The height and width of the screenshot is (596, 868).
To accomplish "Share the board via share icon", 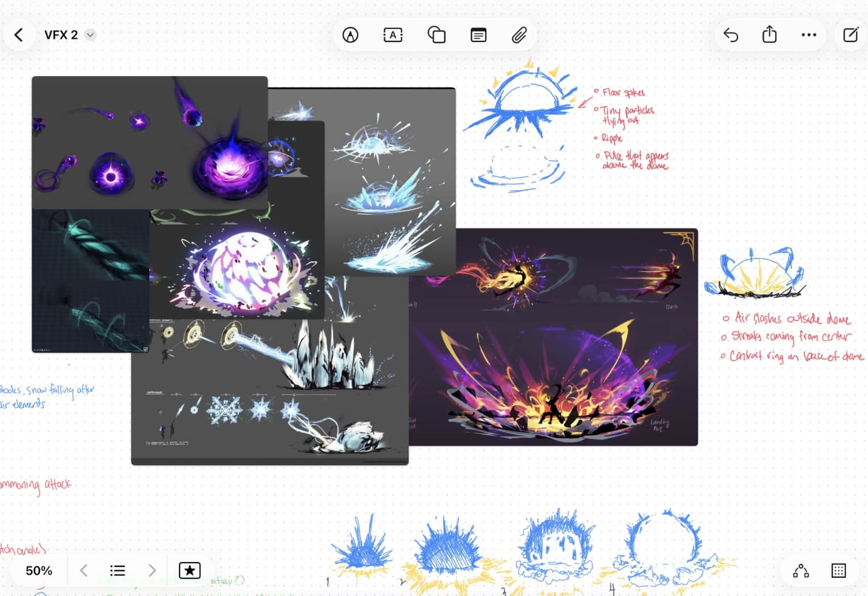I will click(769, 35).
